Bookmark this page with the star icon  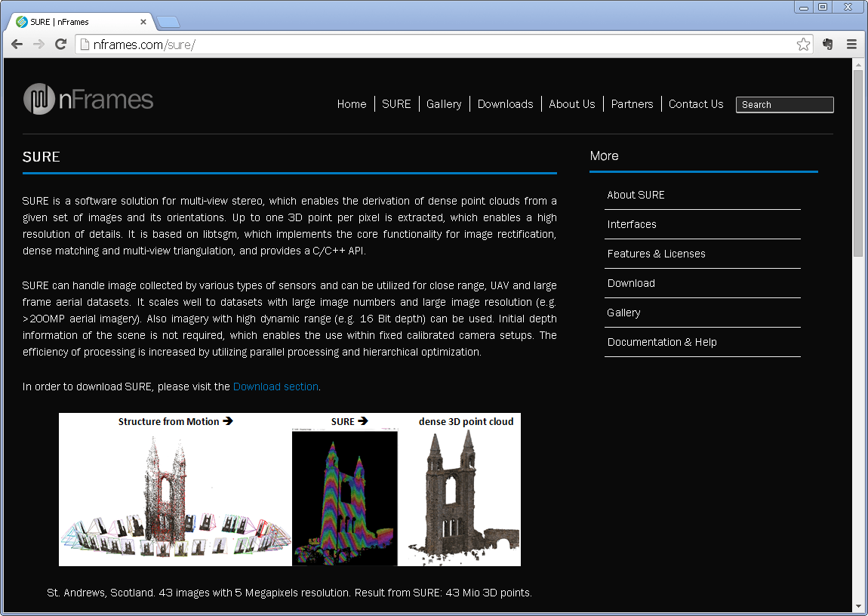(x=803, y=45)
